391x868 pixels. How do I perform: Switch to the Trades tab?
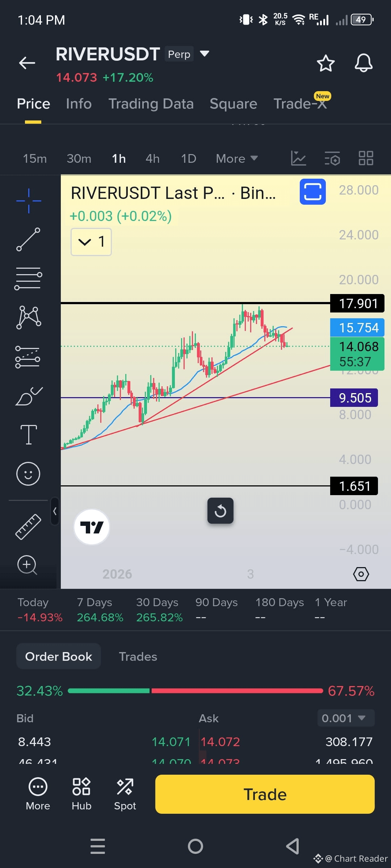pyautogui.click(x=138, y=656)
